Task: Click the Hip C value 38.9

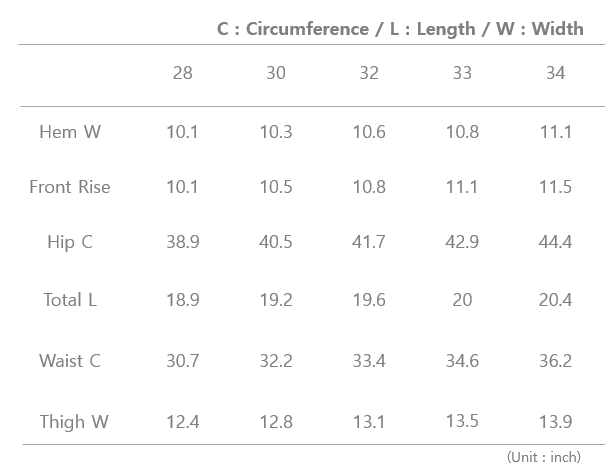Action: tap(182, 243)
